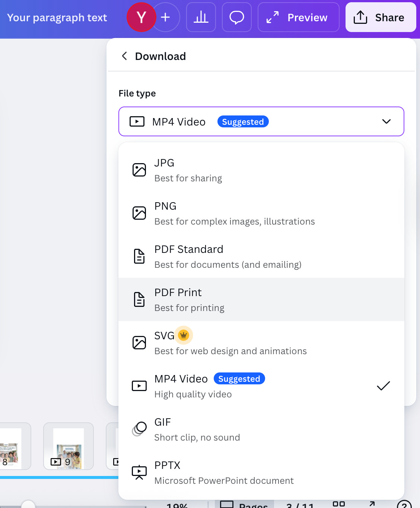Screen dimensions: 420x508
Task: Open the Y user avatar
Action: pos(141,17)
